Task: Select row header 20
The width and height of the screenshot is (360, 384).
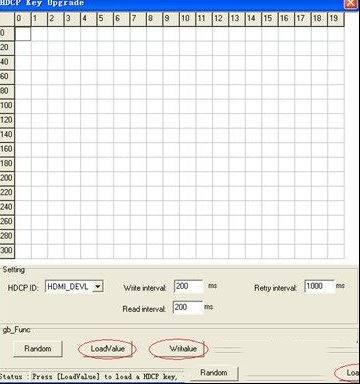Action: coord(7,48)
